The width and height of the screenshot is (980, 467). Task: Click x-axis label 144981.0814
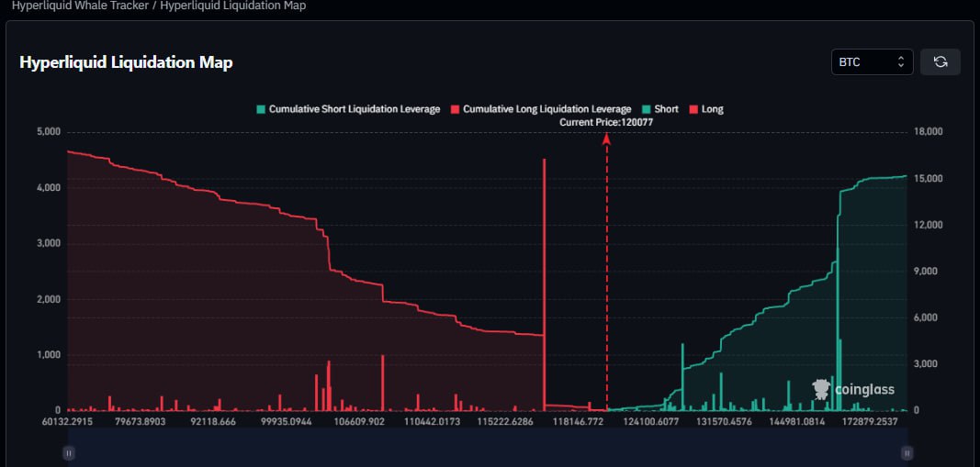click(x=797, y=422)
